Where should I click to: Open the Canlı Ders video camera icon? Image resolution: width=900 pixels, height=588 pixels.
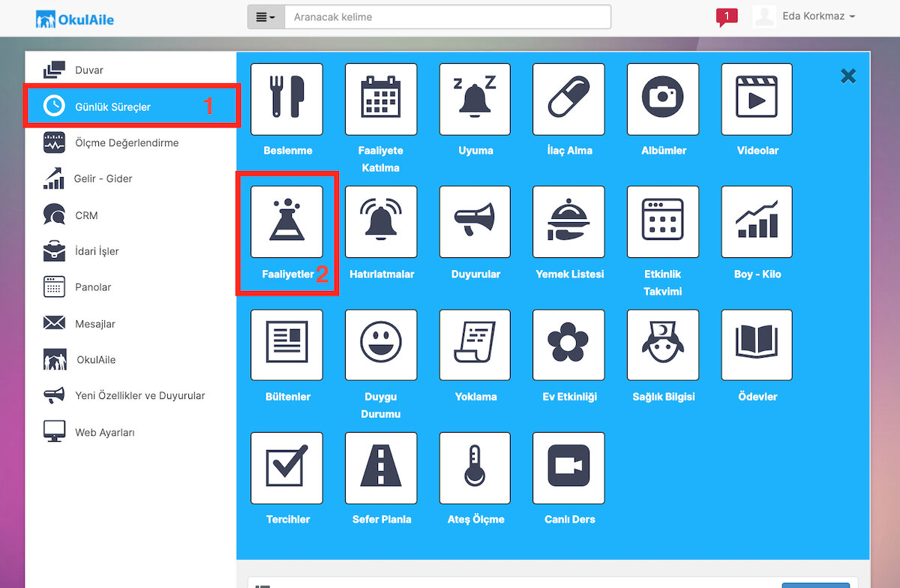[569, 468]
